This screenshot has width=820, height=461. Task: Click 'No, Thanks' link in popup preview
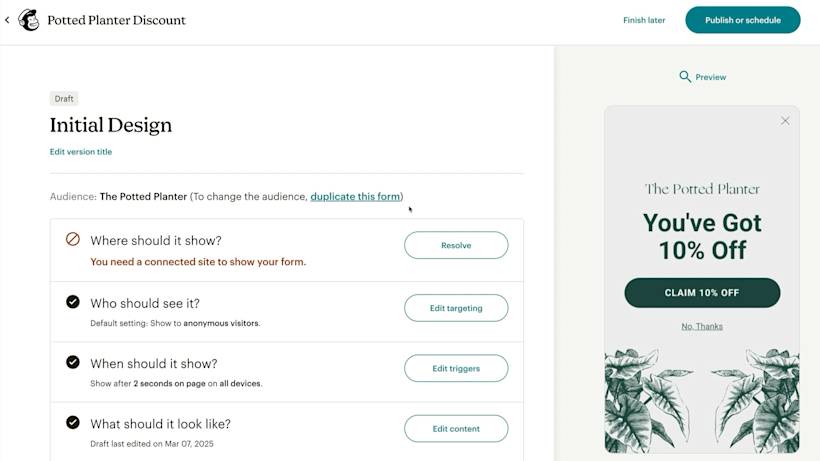coord(702,327)
